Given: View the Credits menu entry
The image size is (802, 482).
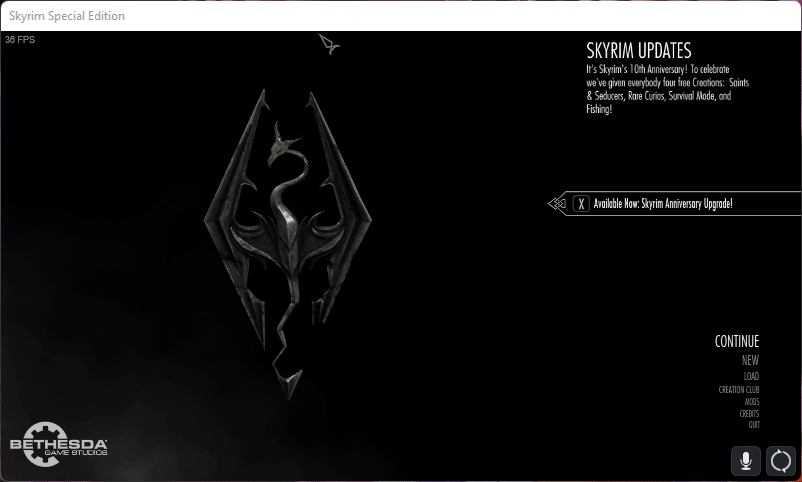Looking at the screenshot, I should [749, 413].
